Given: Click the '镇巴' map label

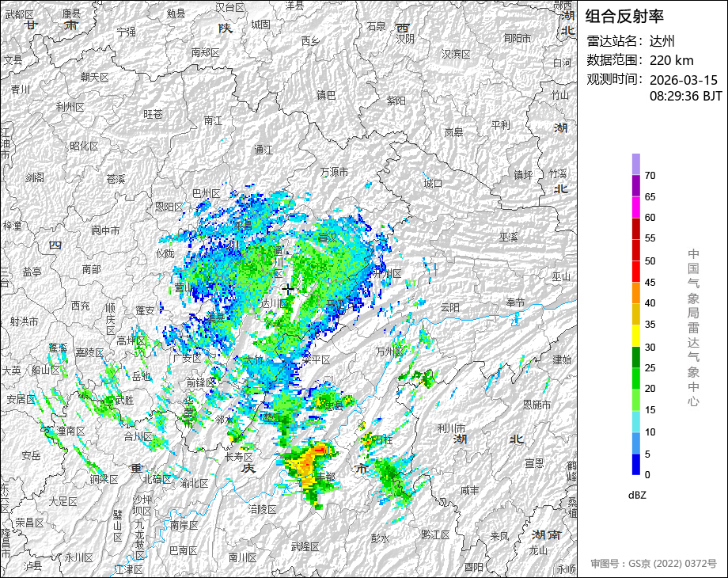Looking at the screenshot, I should (326, 95).
